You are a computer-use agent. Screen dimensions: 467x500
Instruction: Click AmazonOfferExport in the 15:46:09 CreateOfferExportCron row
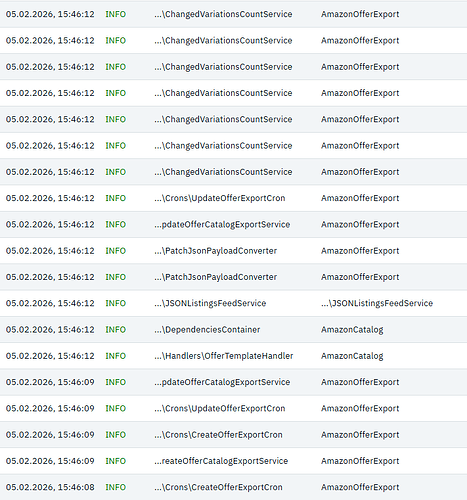tap(360, 435)
